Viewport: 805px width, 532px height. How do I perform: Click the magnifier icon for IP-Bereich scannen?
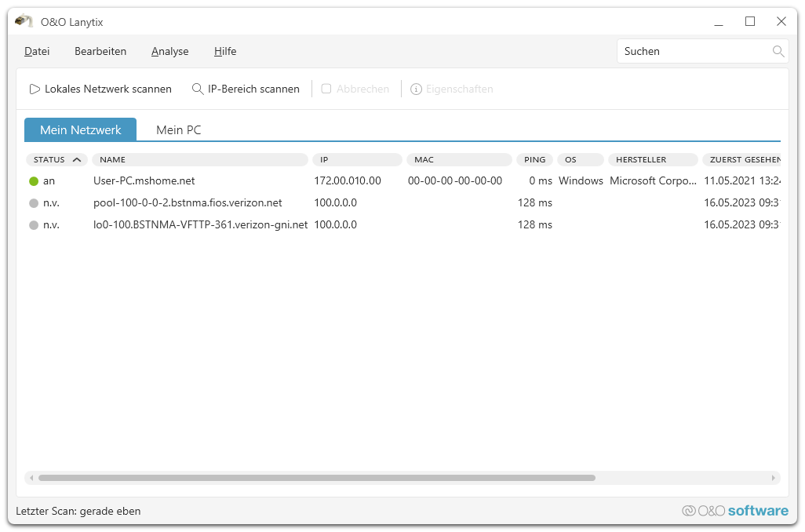tap(198, 89)
